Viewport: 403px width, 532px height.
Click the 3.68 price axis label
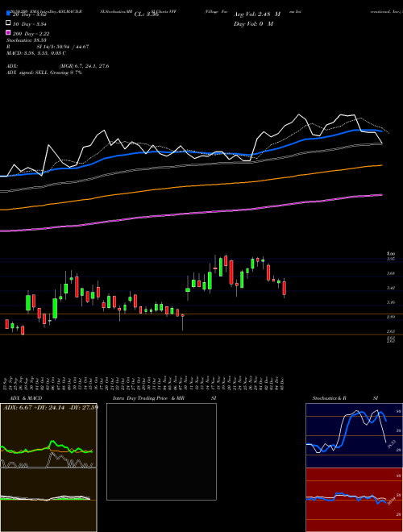coord(391,273)
